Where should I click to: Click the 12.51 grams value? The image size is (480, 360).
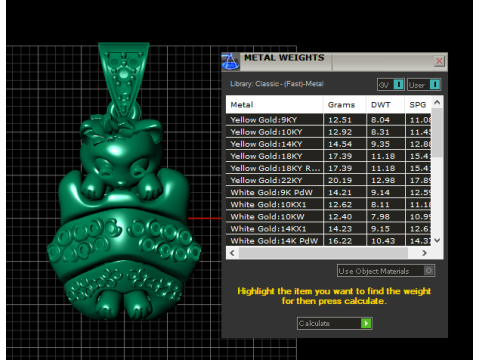click(340, 120)
